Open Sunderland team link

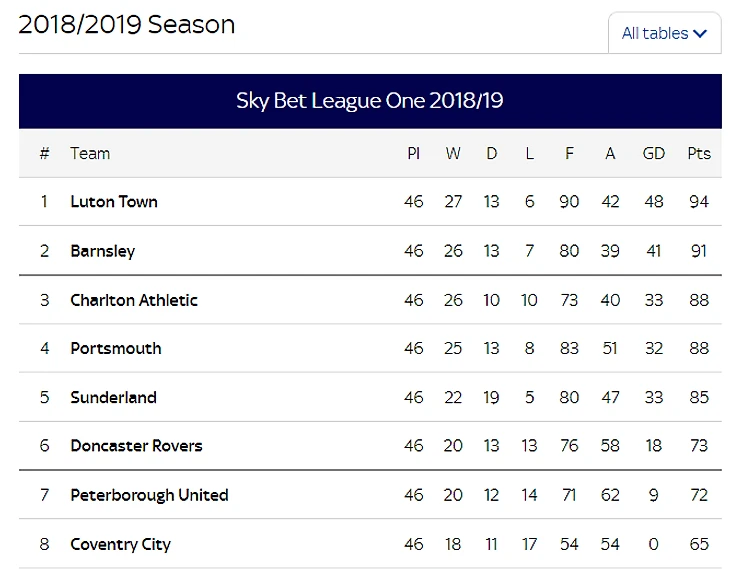coord(113,397)
